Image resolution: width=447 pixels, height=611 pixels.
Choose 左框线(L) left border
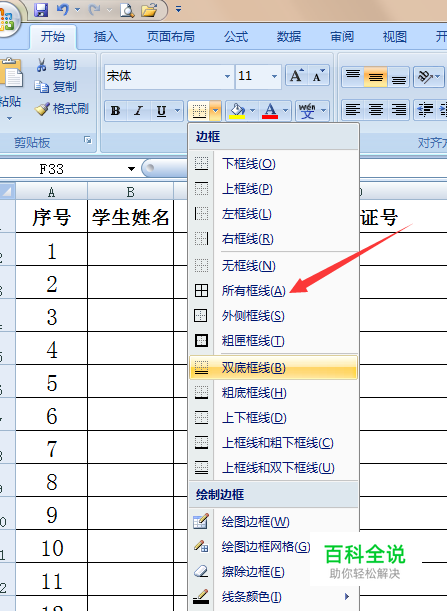tap(273, 214)
